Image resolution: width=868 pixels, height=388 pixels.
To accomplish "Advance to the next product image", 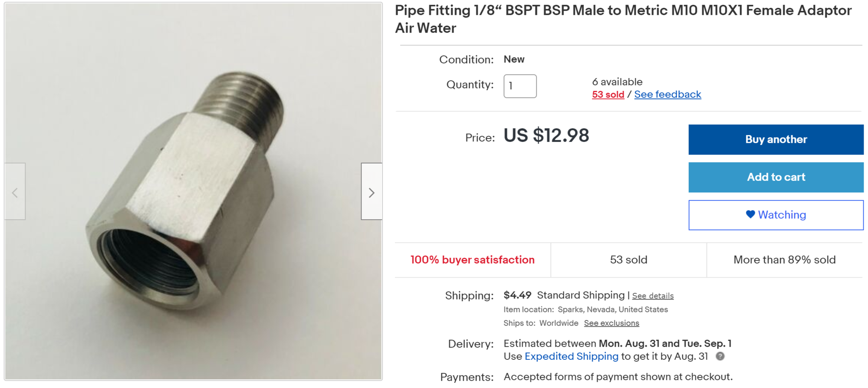I will coord(372,192).
